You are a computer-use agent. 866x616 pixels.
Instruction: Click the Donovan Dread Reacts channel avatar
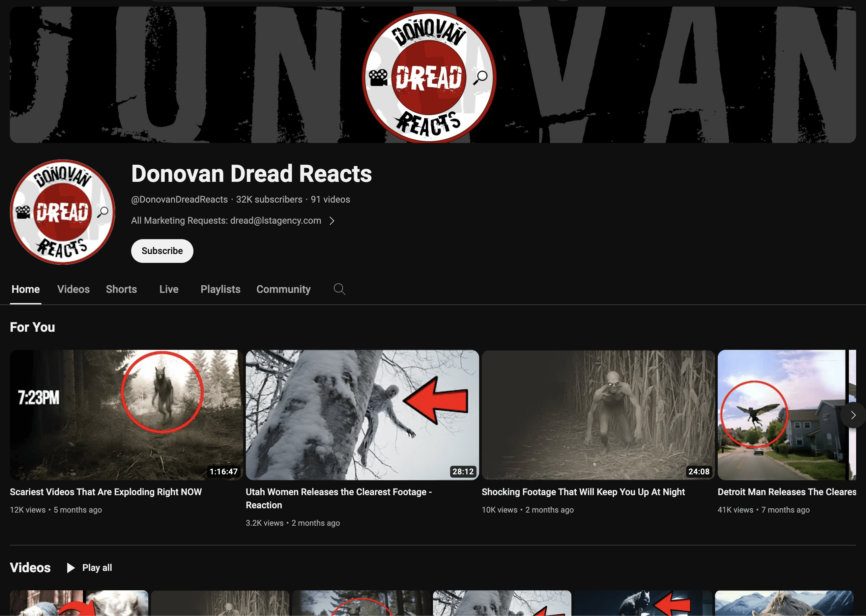click(x=63, y=212)
